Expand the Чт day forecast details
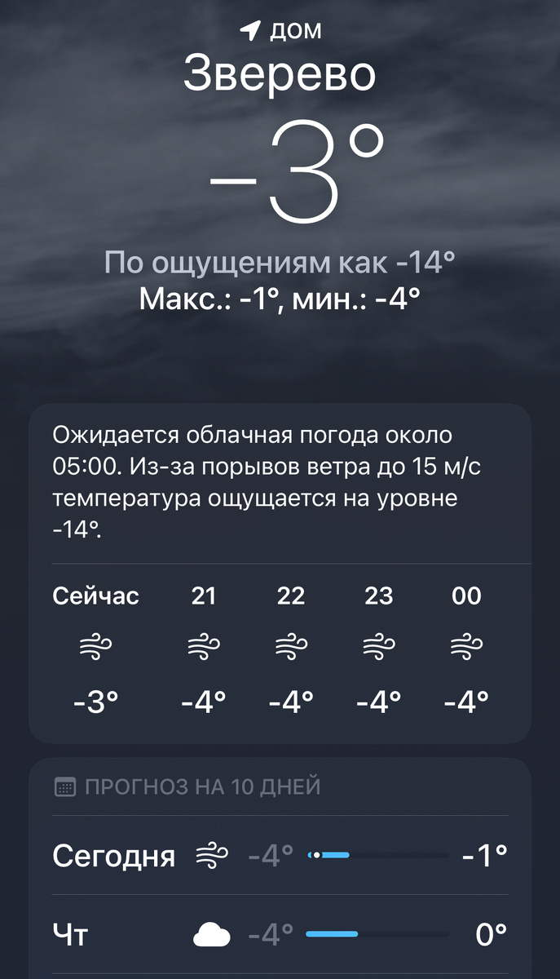560x979 pixels. 280,932
